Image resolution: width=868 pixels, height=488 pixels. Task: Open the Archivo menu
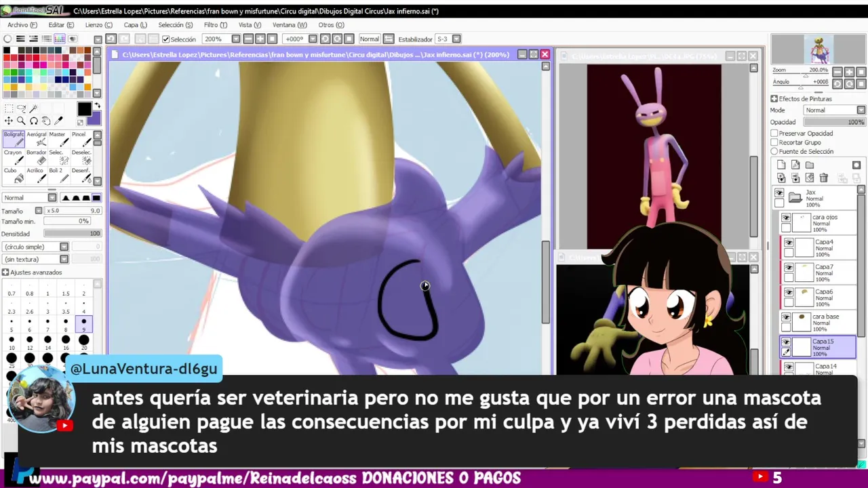click(22, 25)
